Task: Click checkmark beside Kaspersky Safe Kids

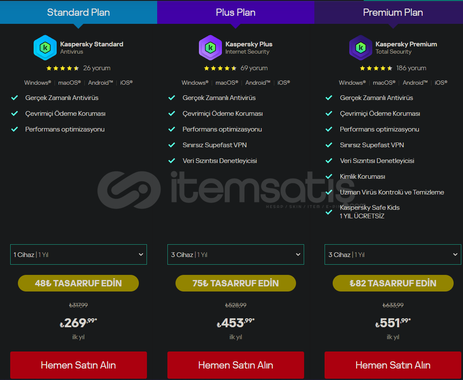Action: tap(329, 212)
